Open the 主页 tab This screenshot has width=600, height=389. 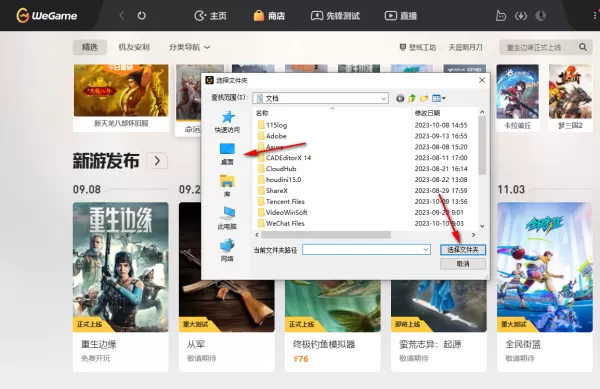(210, 16)
